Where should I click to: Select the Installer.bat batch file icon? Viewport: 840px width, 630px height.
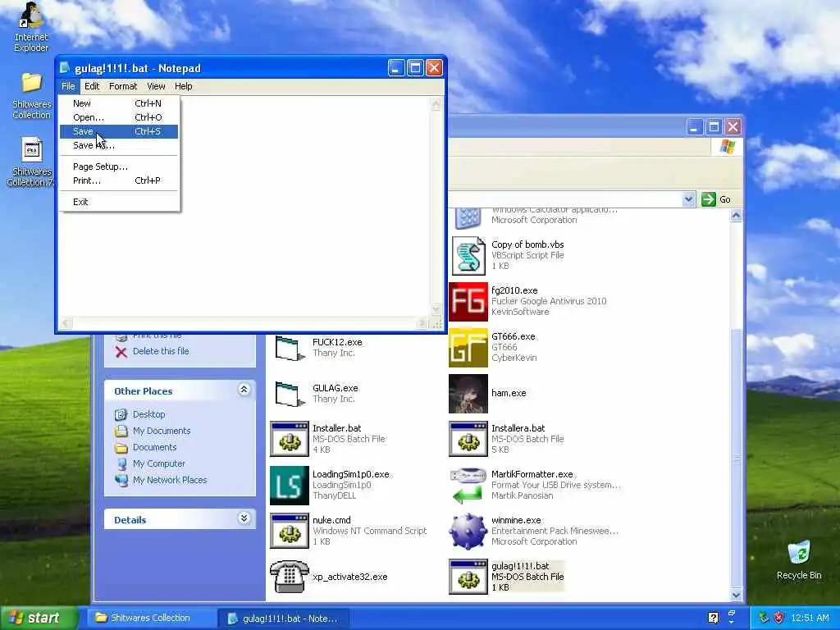[x=290, y=440]
